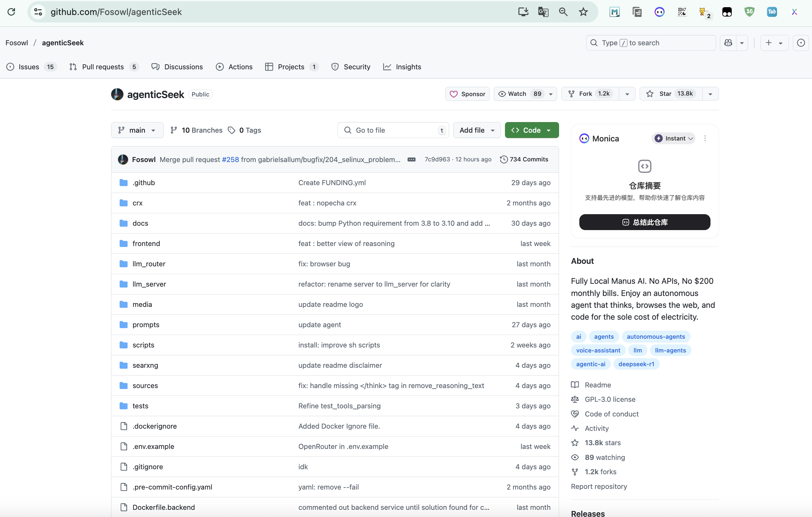812x517 pixels.
Task: Bookmark this page using star icon
Action: pos(583,12)
